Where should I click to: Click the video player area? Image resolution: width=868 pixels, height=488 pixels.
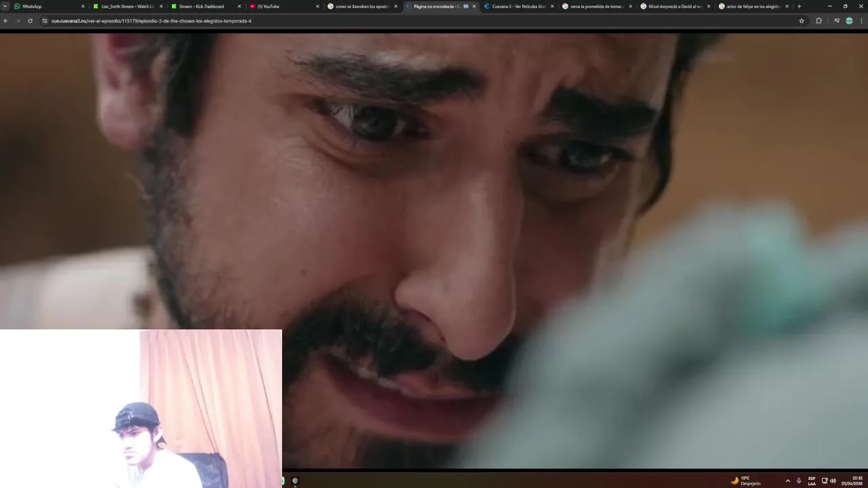pos(434,249)
